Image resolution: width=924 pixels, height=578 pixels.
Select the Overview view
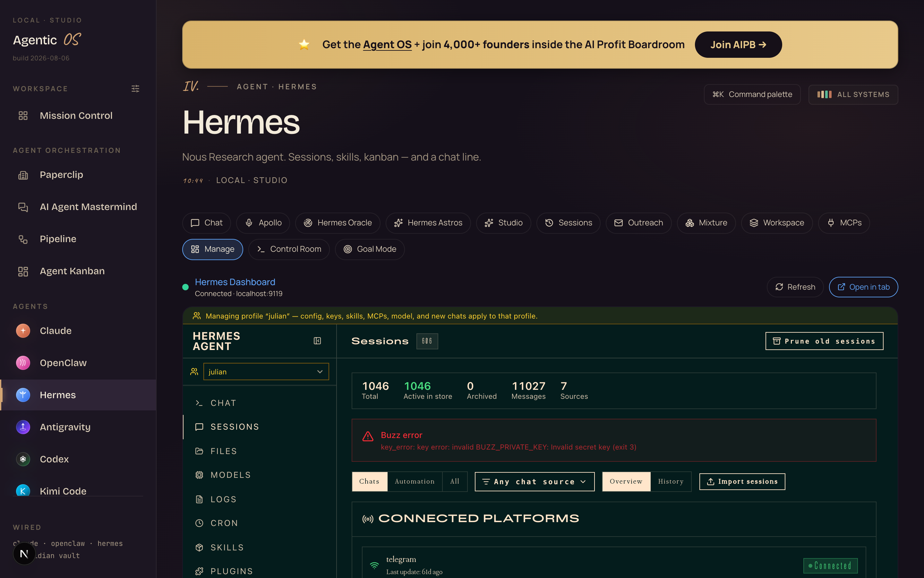click(626, 481)
